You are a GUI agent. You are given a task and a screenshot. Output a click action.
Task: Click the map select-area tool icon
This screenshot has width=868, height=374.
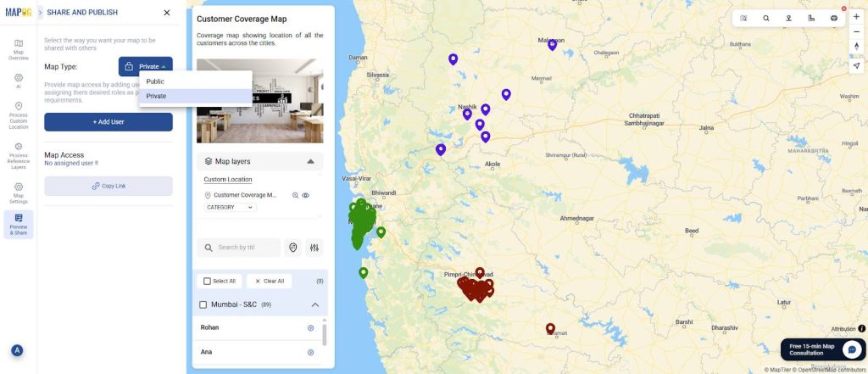743,18
